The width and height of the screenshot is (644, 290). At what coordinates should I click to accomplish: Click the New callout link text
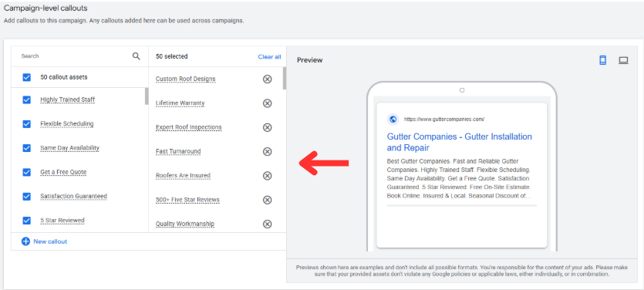pos(50,241)
